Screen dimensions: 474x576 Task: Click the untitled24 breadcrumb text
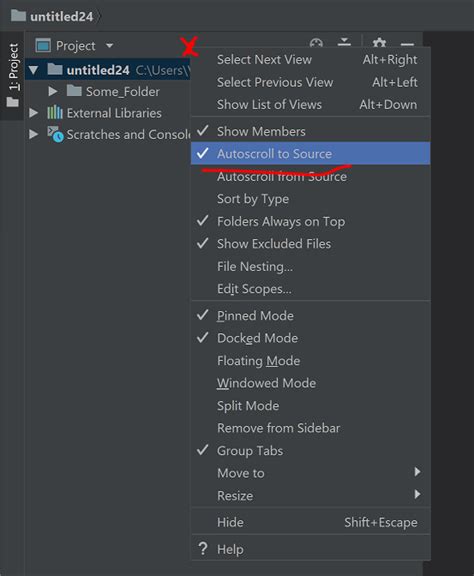coord(61,17)
